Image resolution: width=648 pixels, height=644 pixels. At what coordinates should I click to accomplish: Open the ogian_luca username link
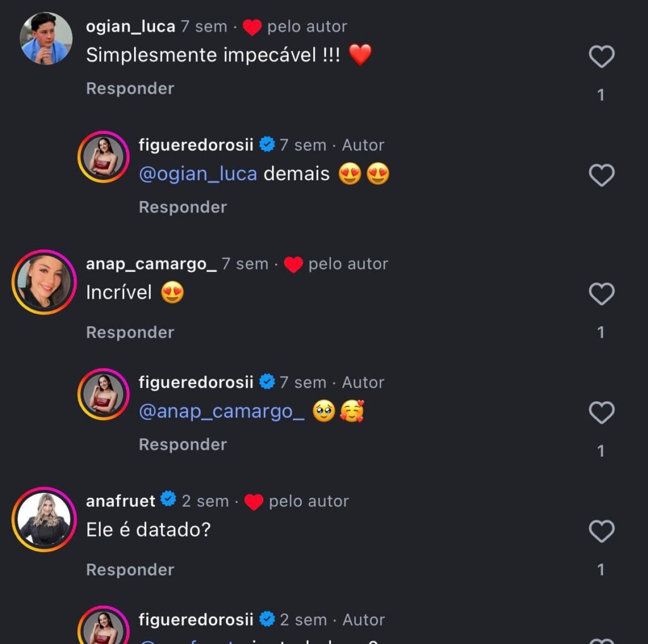(x=130, y=27)
